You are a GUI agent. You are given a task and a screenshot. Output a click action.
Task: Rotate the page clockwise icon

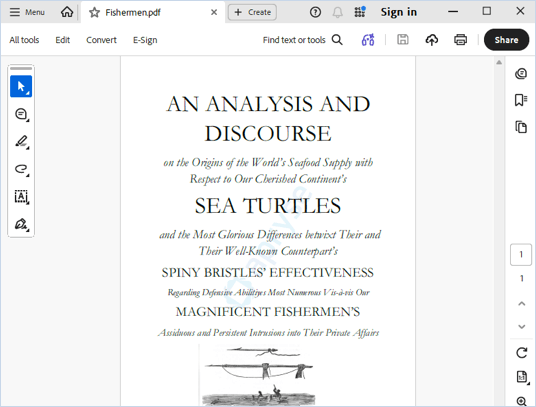click(x=522, y=353)
